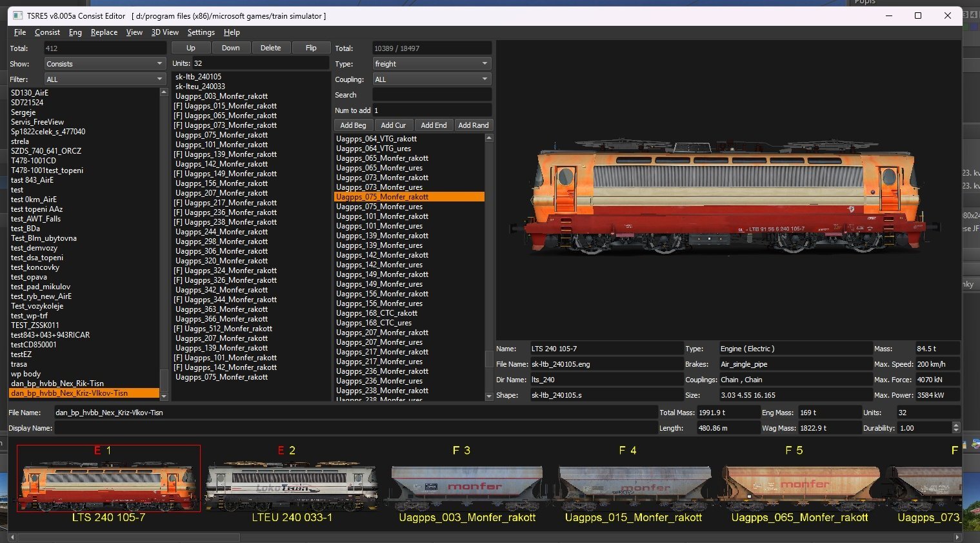Click the Brakes value Air_single_pipe

(795, 364)
